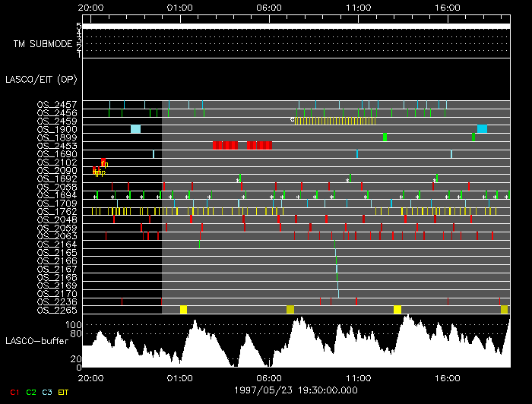Click the green C2 legend entry
This screenshot has width=532, height=404.
click(31, 392)
